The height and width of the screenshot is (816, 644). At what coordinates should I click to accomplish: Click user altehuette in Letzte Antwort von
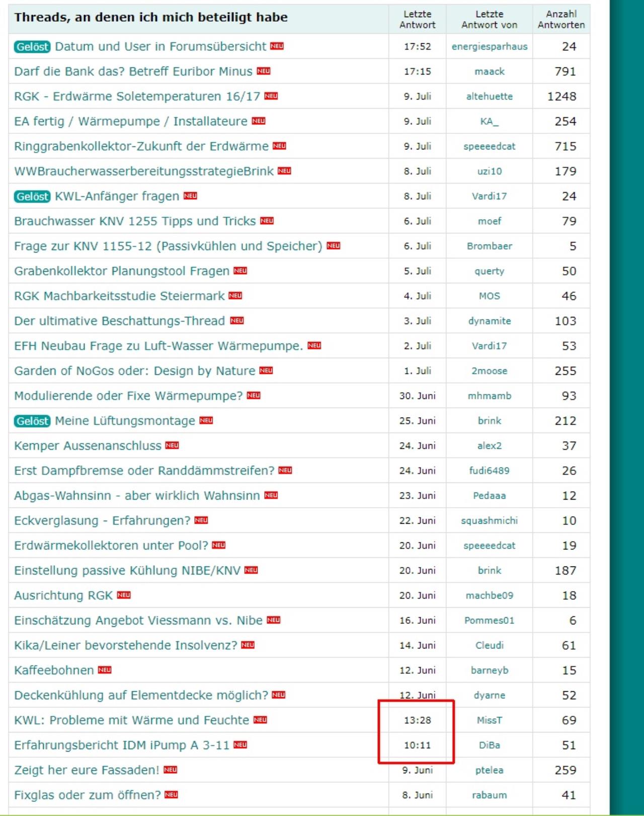(490, 96)
